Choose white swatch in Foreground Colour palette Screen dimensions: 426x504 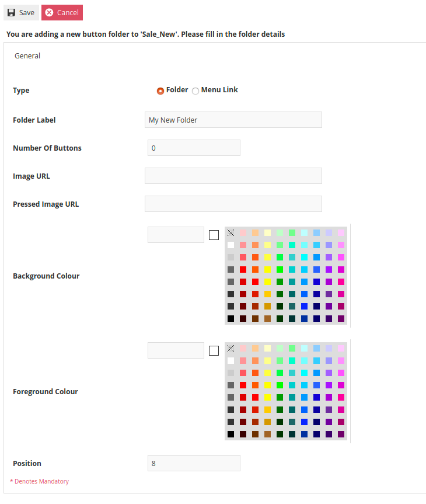[x=231, y=361]
